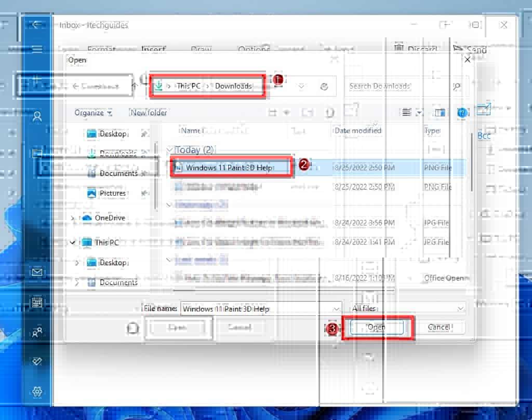Click pin icon beside Desktop quick access
532x420 pixels.
point(144,134)
